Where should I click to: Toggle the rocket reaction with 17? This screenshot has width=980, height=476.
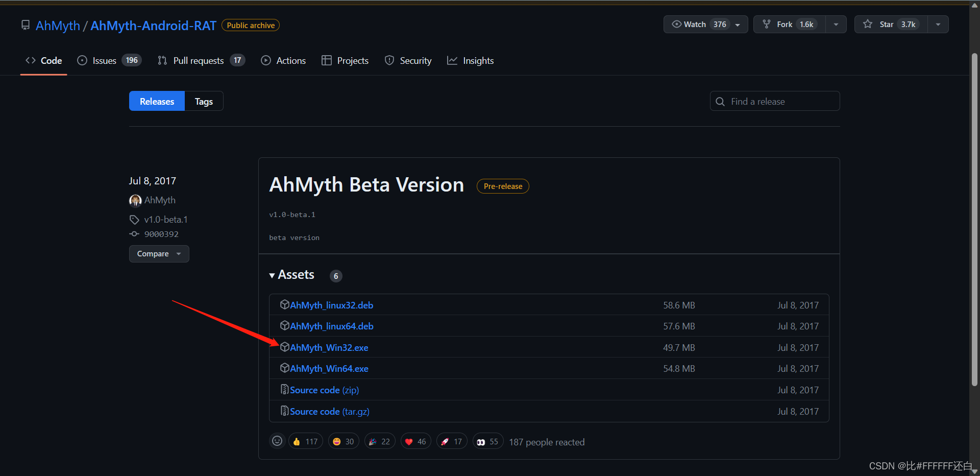tap(452, 442)
